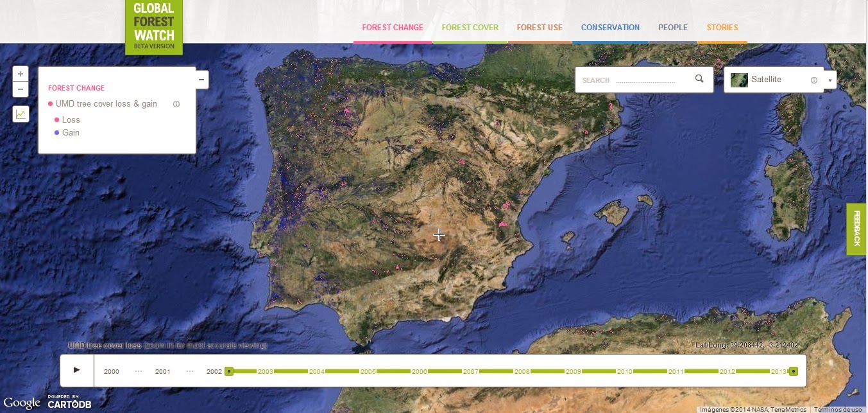Viewport: 868px width, 413px height.
Task: Open the Stories tab
Action: tap(722, 28)
